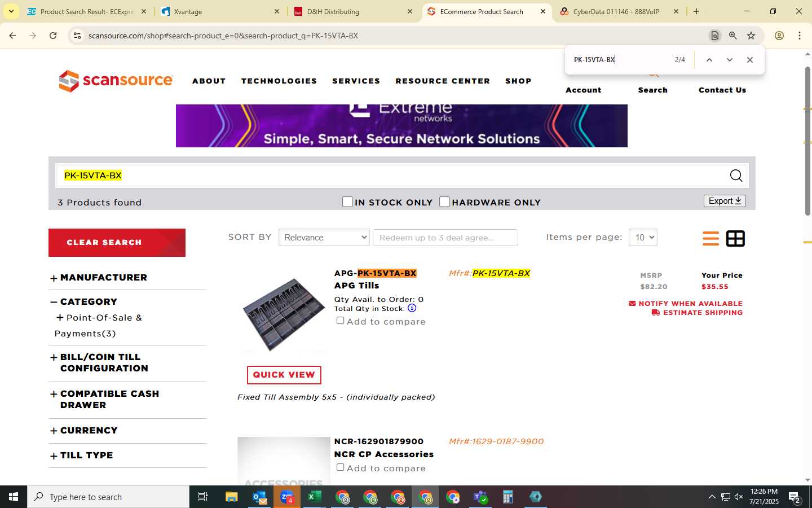
Task: Open Chrome zoom magnifier icon in address bar
Action: coord(733,36)
